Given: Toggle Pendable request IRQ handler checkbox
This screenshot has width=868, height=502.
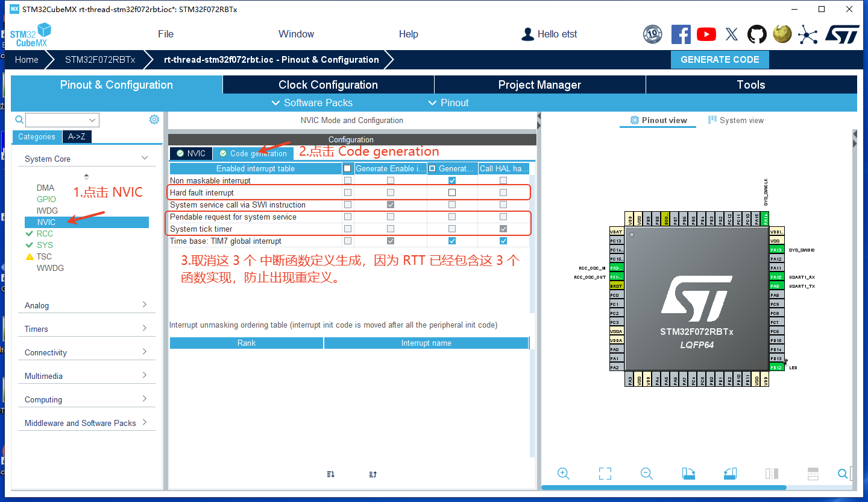Looking at the screenshot, I should pos(452,217).
